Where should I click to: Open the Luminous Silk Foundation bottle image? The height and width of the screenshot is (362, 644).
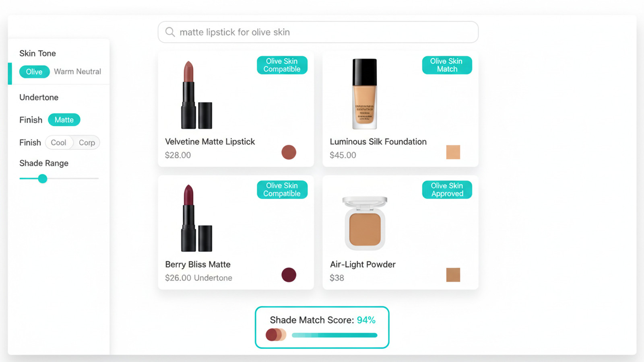365,94
